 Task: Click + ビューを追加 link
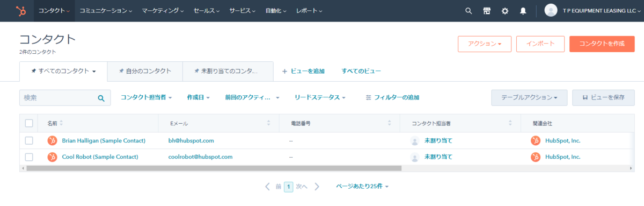[x=303, y=71]
